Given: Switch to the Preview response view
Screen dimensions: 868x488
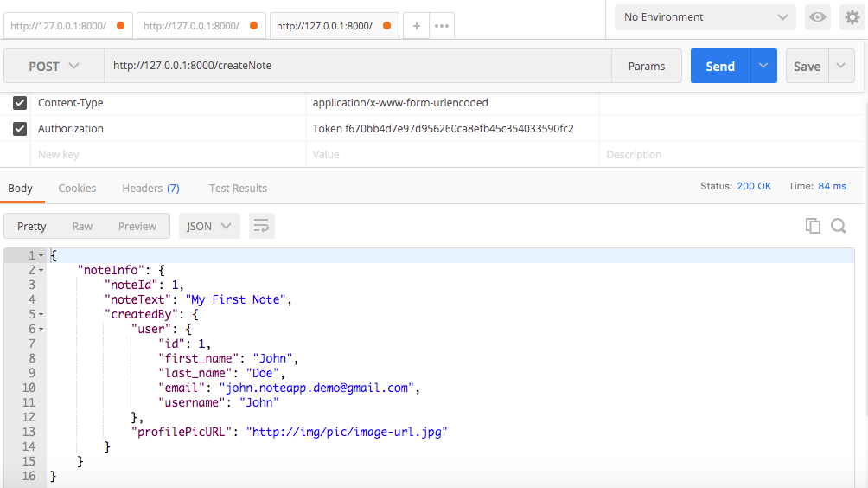Looking at the screenshot, I should pyautogui.click(x=137, y=226).
